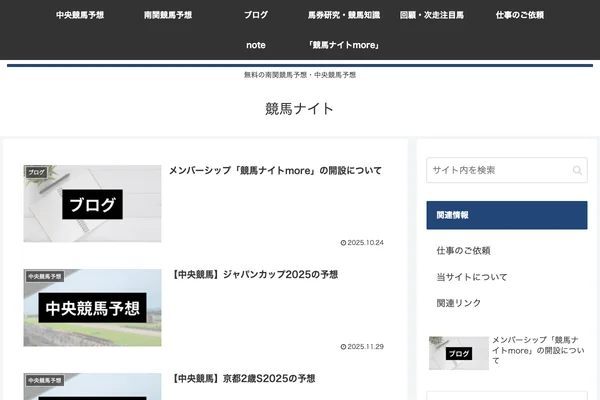Click the 2025.10.24 post date

click(362, 243)
